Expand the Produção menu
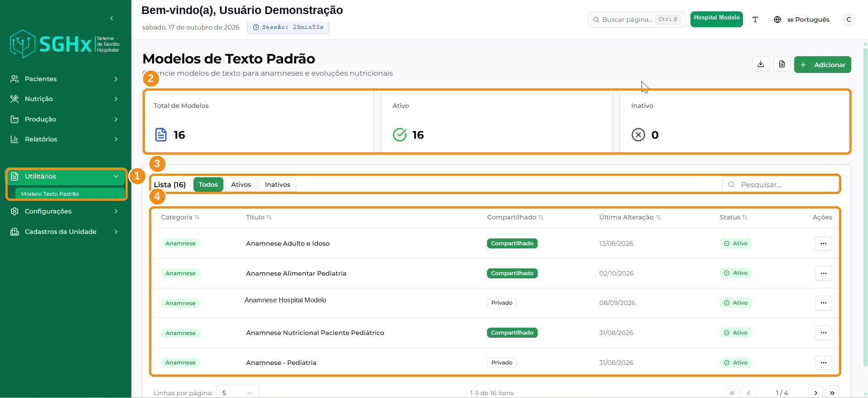868x398 pixels. [x=65, y=119]
